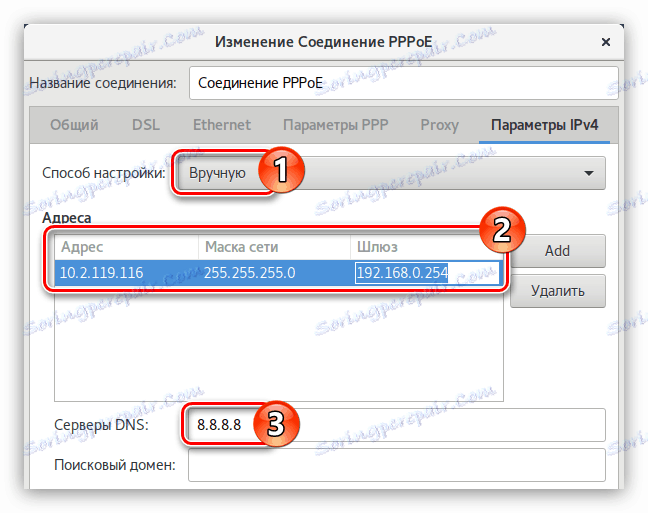The image size is (648, 513).
Task: Edit the gateway cell 192.168.0.254
Action: [x=427, y=273]
